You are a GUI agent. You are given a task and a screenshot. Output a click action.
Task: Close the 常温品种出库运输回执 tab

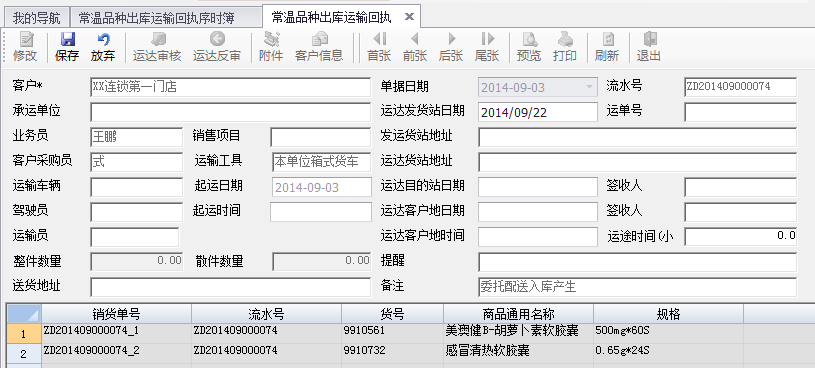point(409,17)
